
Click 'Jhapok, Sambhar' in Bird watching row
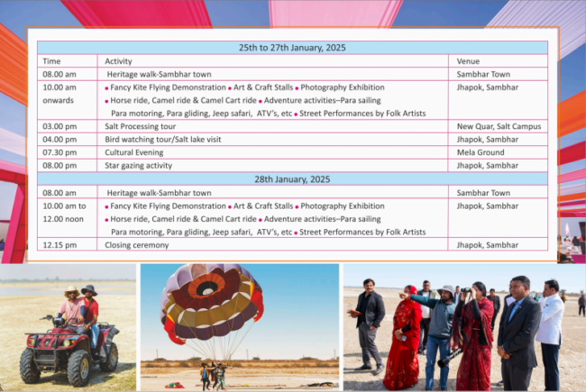488,140
